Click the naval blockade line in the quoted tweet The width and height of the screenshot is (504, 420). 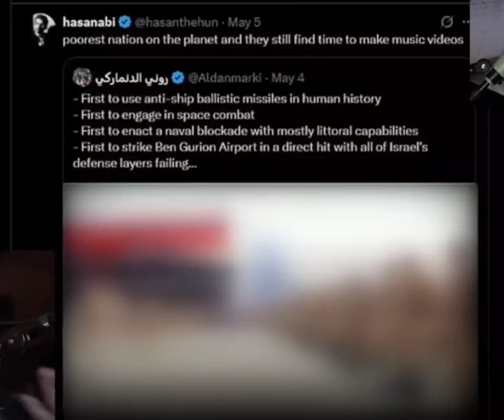pyautogui.click(x=246, y=131)
